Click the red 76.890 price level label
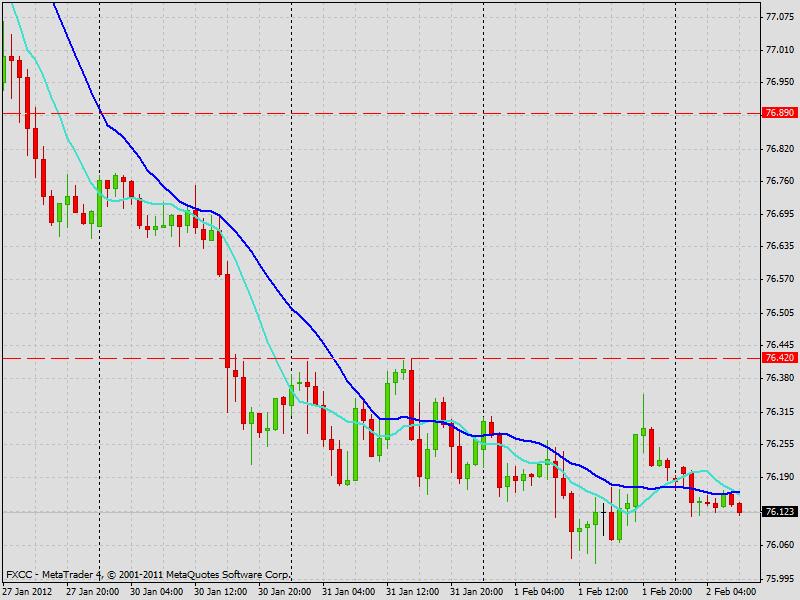 pos(780,113)
